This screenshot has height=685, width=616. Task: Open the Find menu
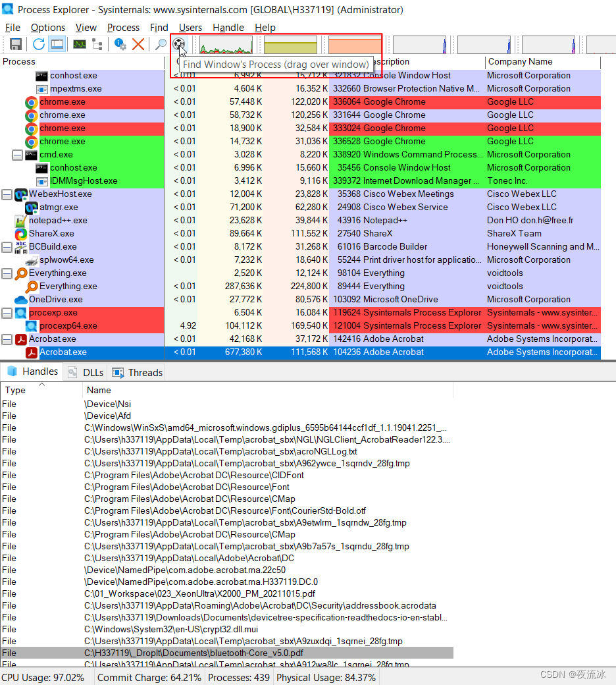[159, 28]
